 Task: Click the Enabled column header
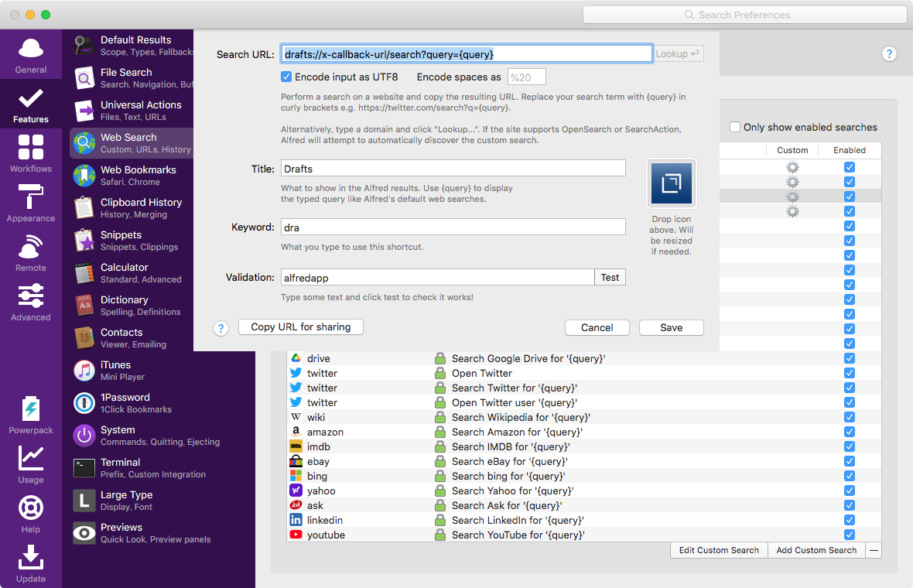tap(849, 150)
